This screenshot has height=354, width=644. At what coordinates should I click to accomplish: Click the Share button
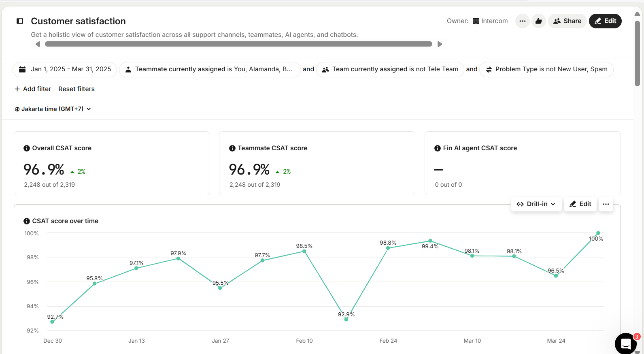point(567,21)
